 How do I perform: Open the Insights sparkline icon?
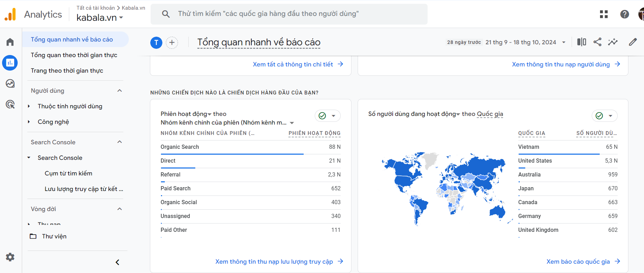(x=613, y=42)
